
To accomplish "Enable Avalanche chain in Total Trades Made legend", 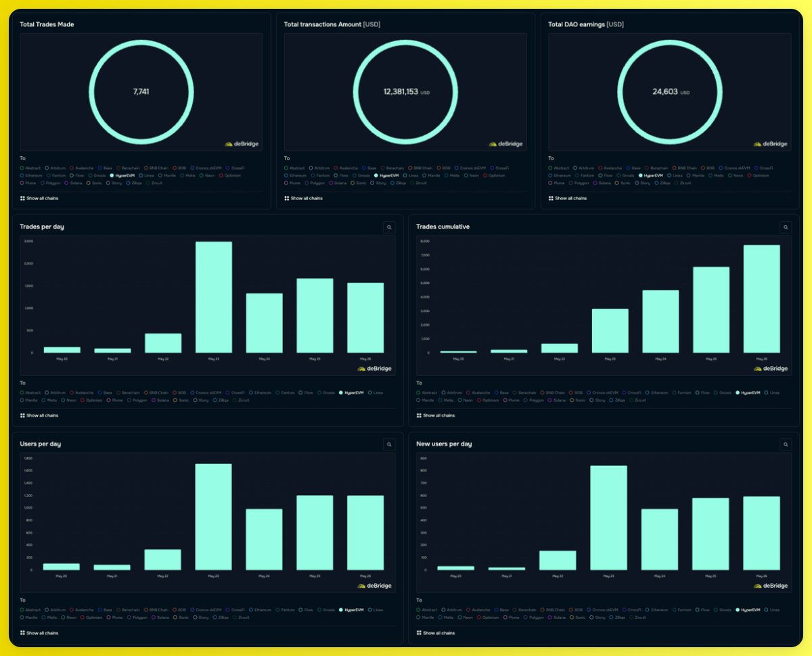I will (81, 168).
